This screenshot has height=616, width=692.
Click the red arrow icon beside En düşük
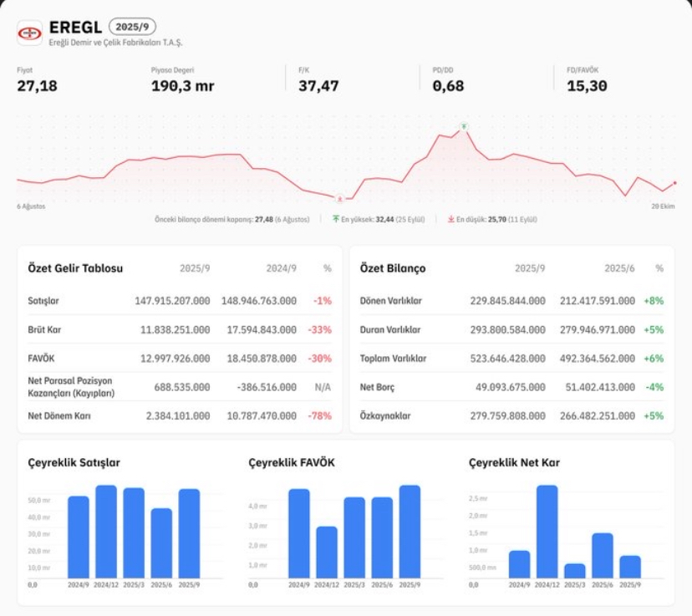451,219
